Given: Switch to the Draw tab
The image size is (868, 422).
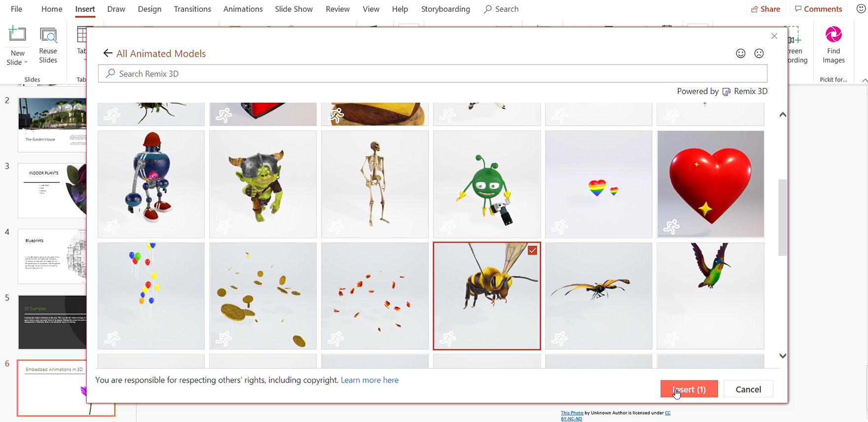Looking at the screenshot, I should click(116, 9).
